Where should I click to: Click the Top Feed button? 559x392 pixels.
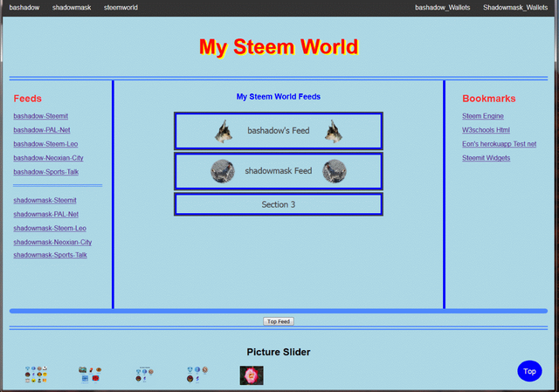[x=279, y=321]
